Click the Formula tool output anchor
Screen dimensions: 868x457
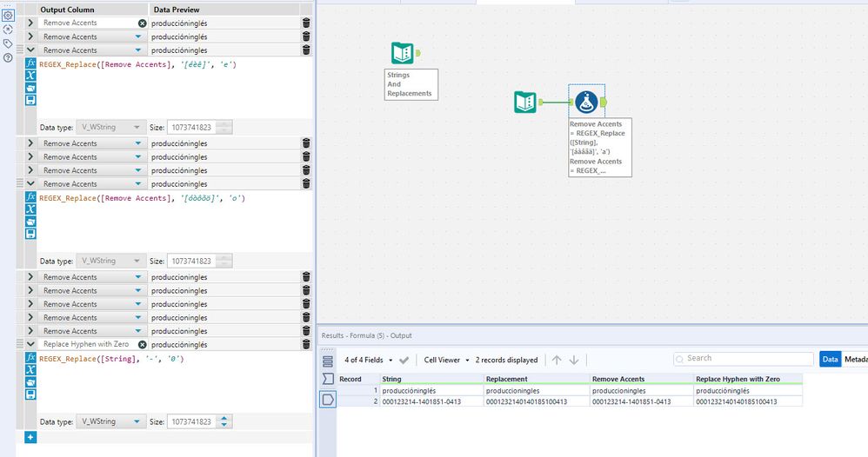pos(604,102)
